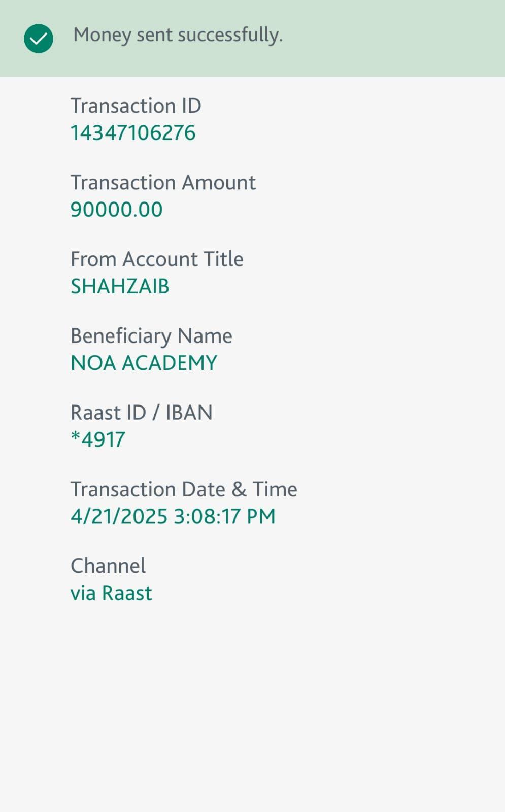Click the "IBAN" word in label
The height and width of the screenshot is (812, 505).
(189, 412)
